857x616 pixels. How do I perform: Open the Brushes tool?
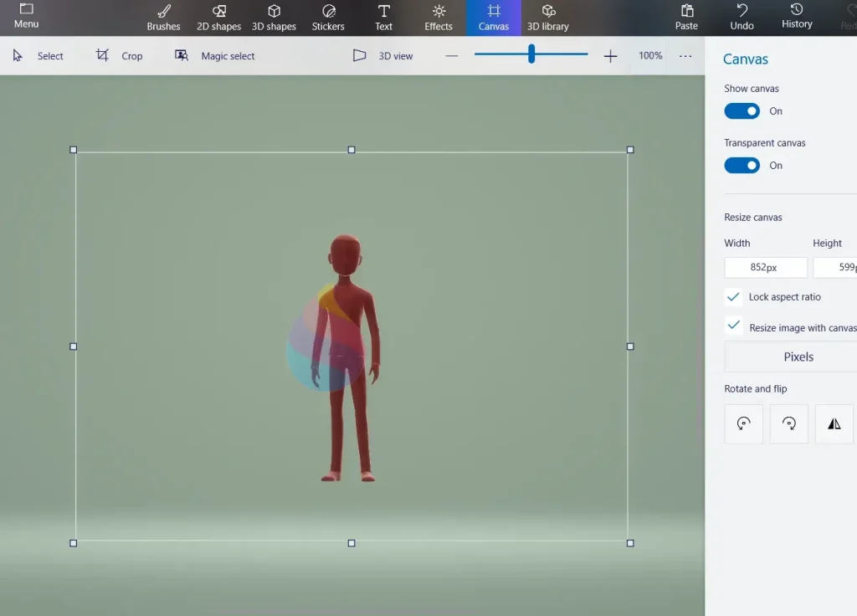coord(163,17)
